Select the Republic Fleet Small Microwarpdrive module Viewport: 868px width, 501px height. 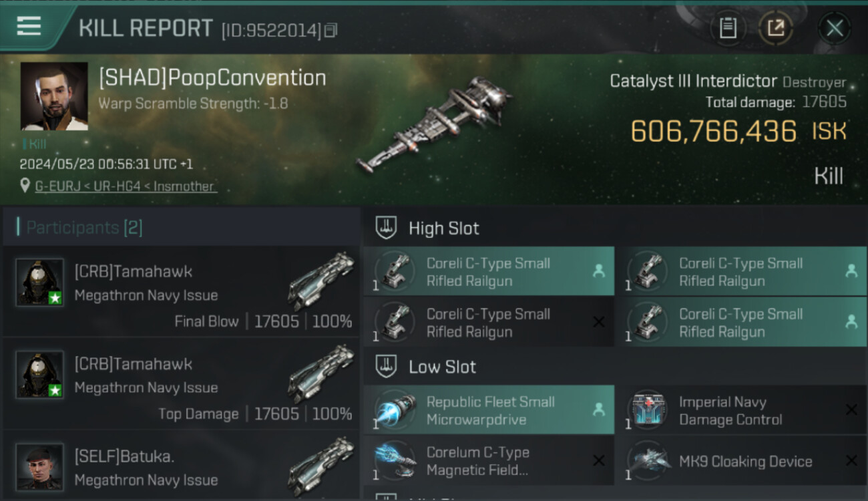tap(489, 410)
